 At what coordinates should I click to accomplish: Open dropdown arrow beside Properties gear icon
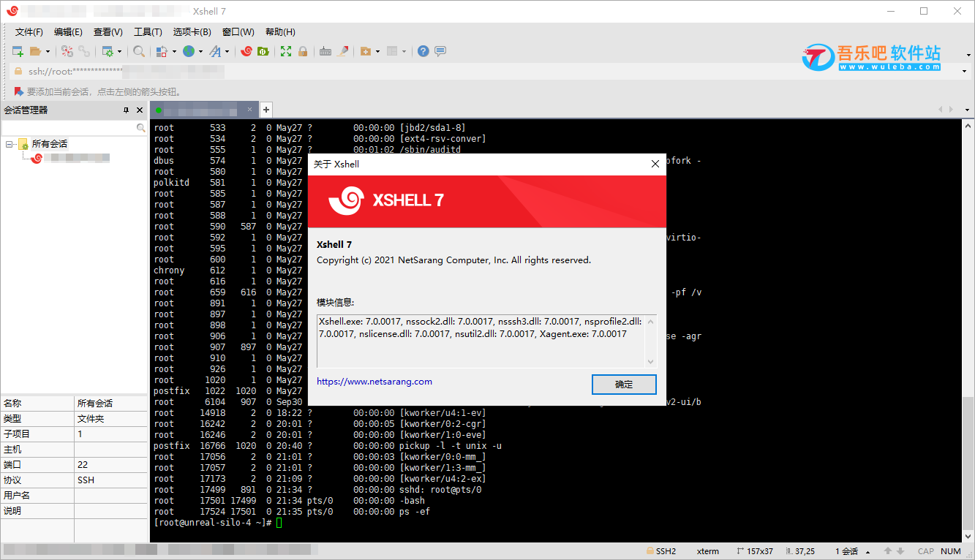point(119,52)
